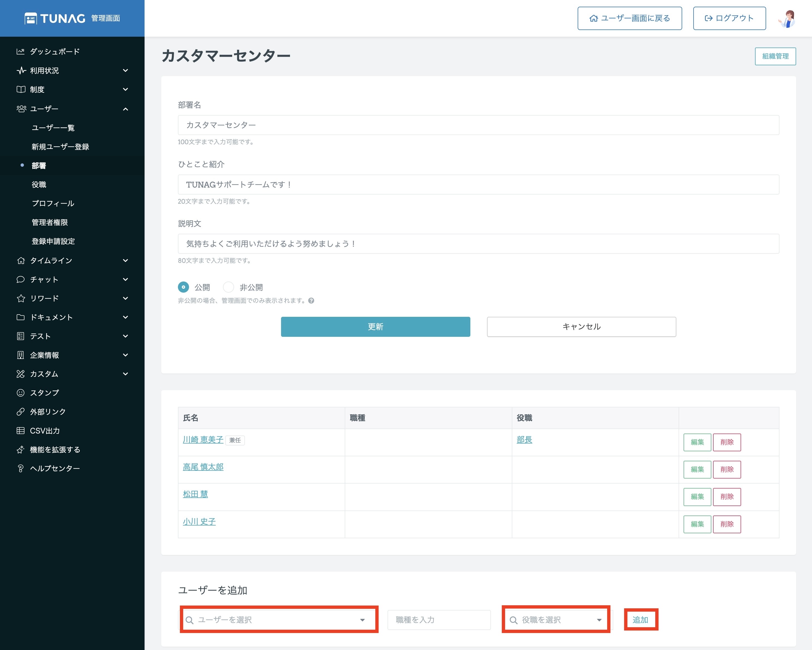Screen dimensions: 812x650
Task: Click the テスト checklist icon
Action: click(21, 336)
